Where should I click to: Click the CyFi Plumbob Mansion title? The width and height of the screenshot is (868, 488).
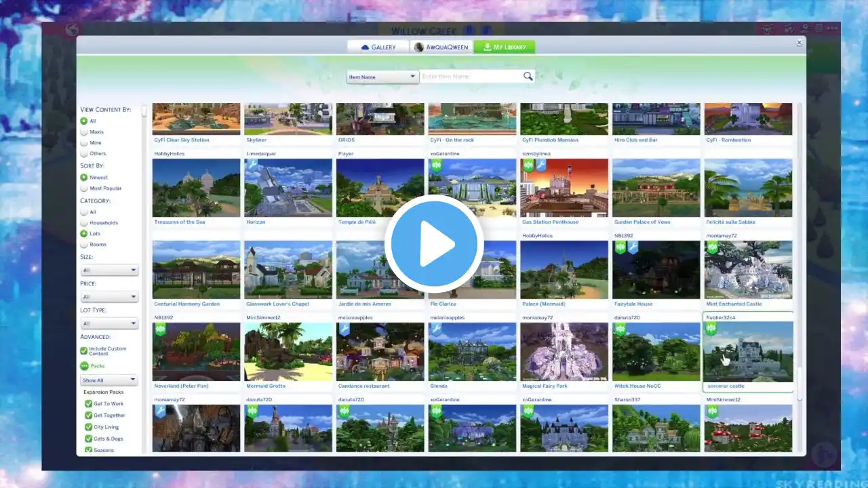(550, 140)
